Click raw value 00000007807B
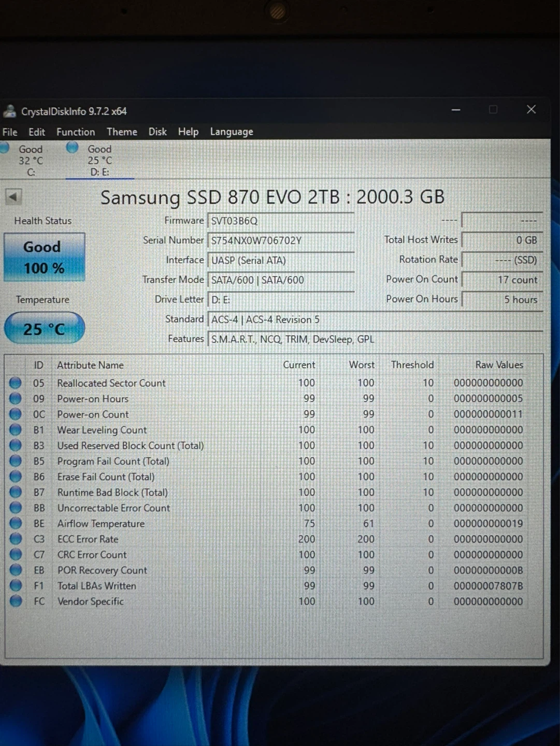 [x=488, y=585]
